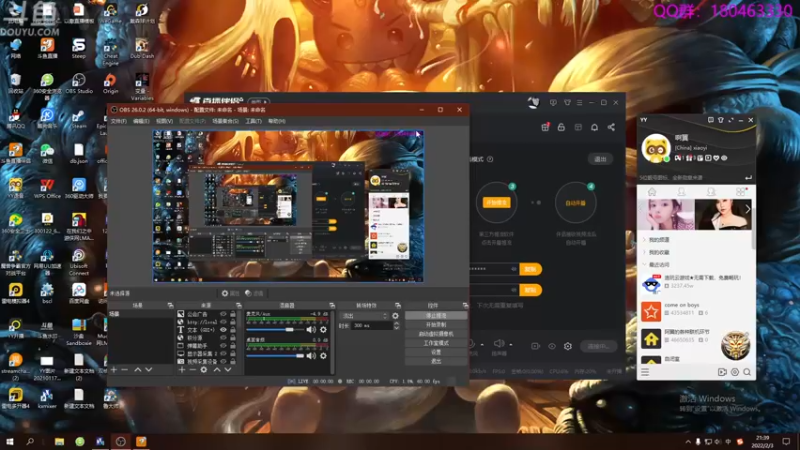Toggle visibility of http://local browser source
Image resolution: width=800 pixels, height=450 pixels.
223,322
